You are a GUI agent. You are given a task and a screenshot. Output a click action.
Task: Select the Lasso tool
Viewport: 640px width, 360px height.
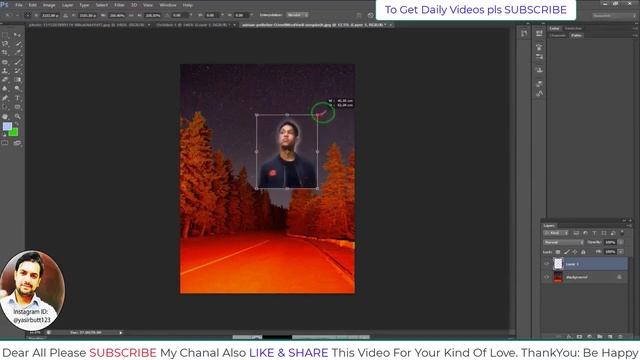(x=5, y=44)
